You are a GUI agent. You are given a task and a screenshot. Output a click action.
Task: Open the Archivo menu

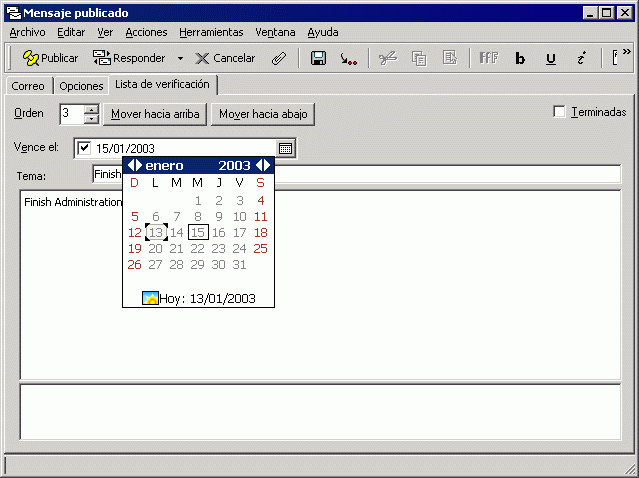pyautogui.click(x=27, y=32)
